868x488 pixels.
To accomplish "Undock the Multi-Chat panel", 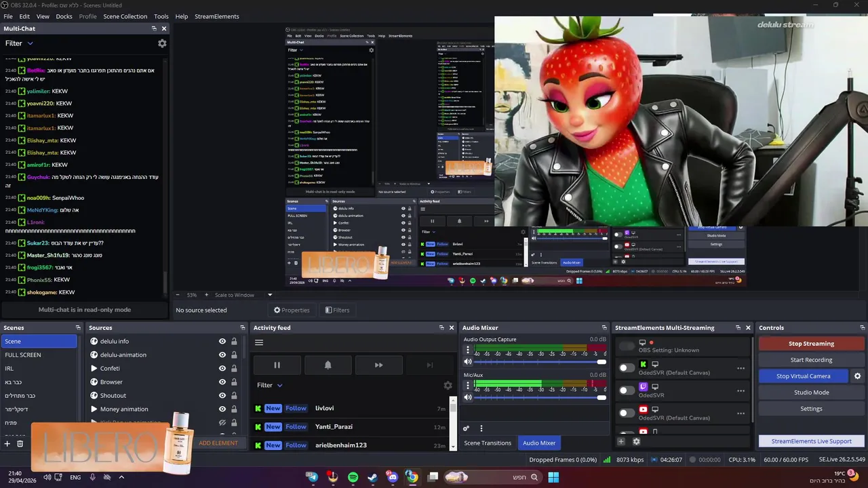I will click(154, 28).
